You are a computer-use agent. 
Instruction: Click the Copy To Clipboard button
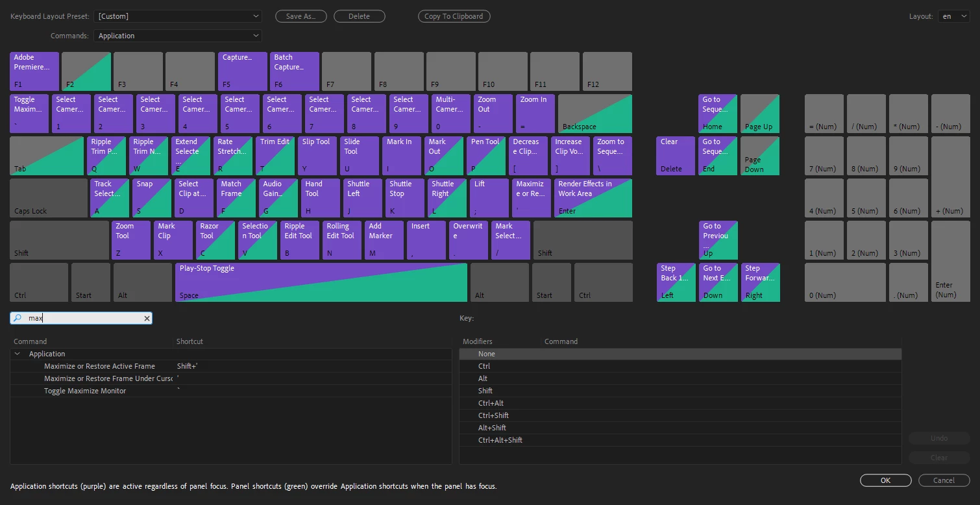tap(454, 16)
